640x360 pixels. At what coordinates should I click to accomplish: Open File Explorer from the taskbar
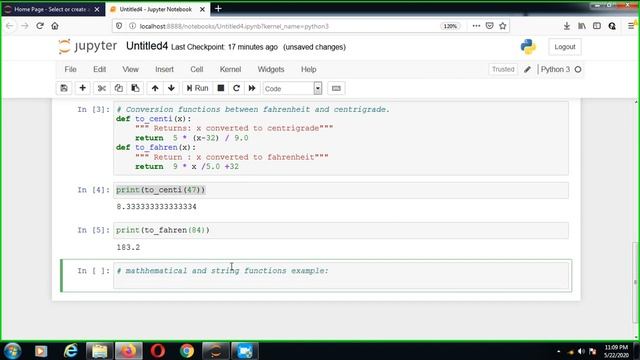tap(99, 351)
